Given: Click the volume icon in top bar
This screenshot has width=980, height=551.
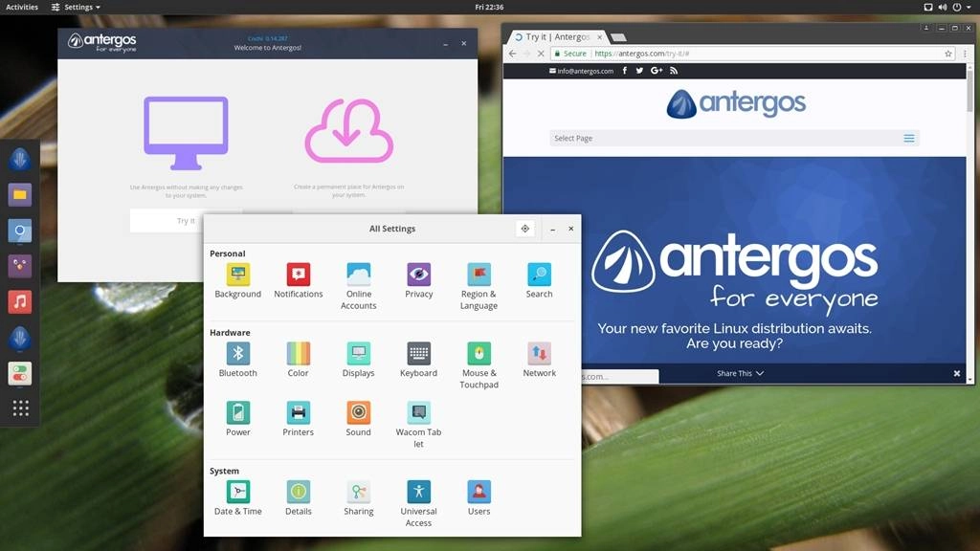Looking at the screenshot, I should point(943,8).
